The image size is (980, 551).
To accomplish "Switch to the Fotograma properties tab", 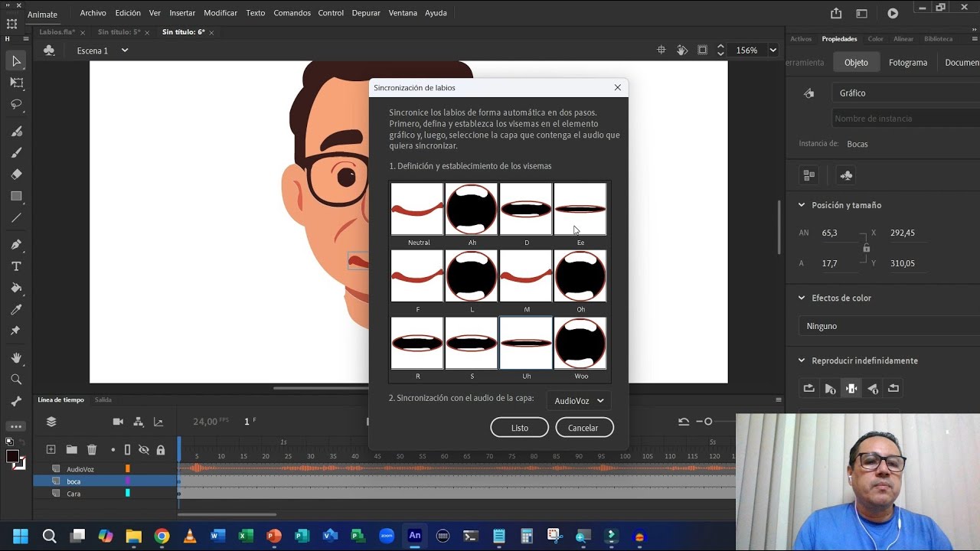I will click(908, 63).
